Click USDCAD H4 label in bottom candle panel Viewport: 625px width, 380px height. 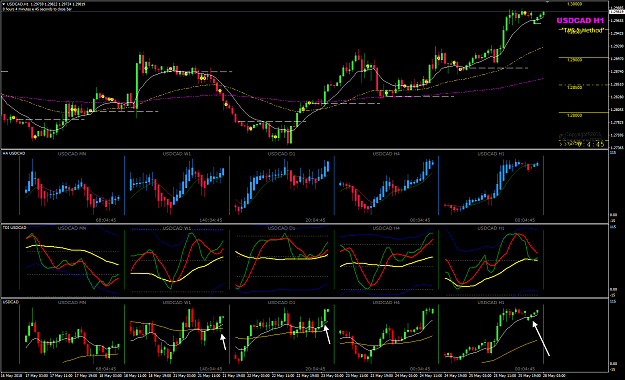click(x=386, y=303)
